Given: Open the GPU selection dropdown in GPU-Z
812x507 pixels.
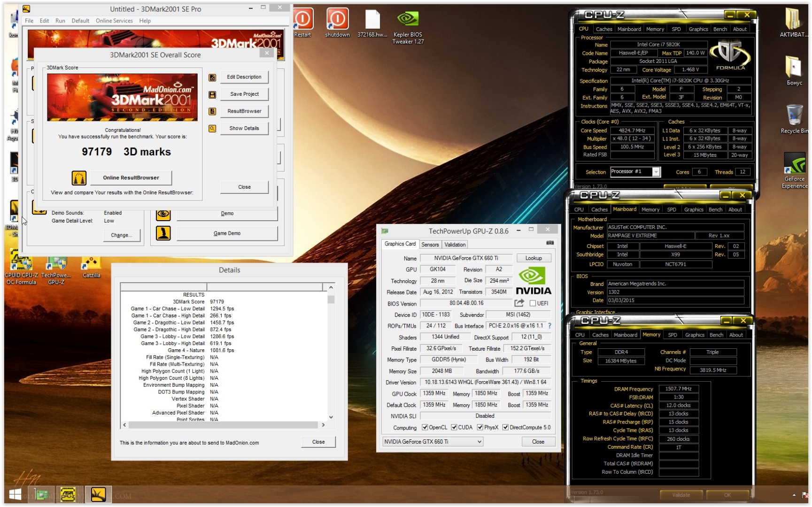Looking at the screenshot, I should [x=432, y=442].
